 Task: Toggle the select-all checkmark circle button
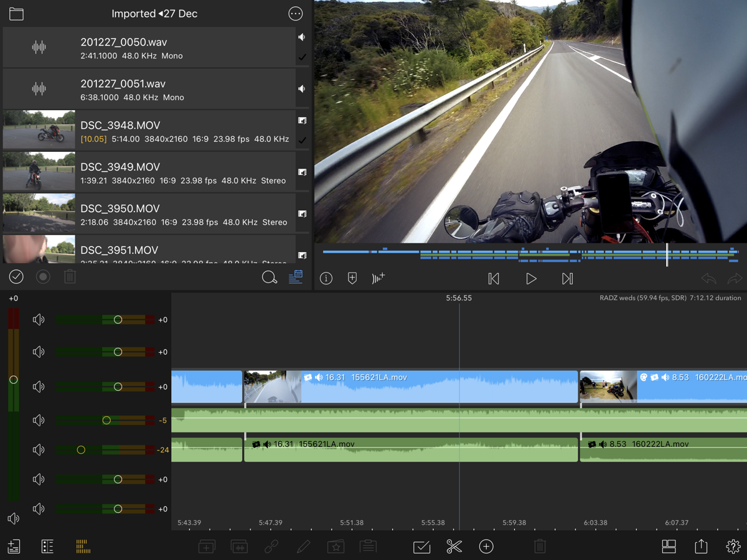click(x=16, y=277)
